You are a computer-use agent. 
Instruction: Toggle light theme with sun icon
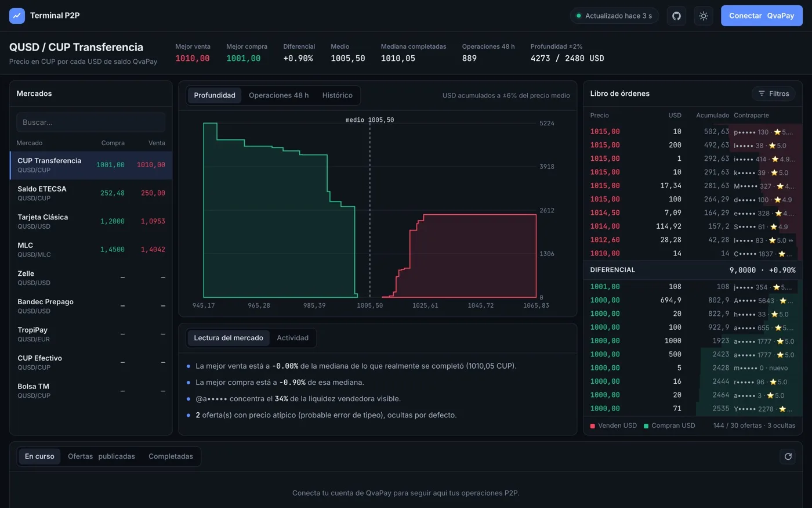click(x=704, y=16)
